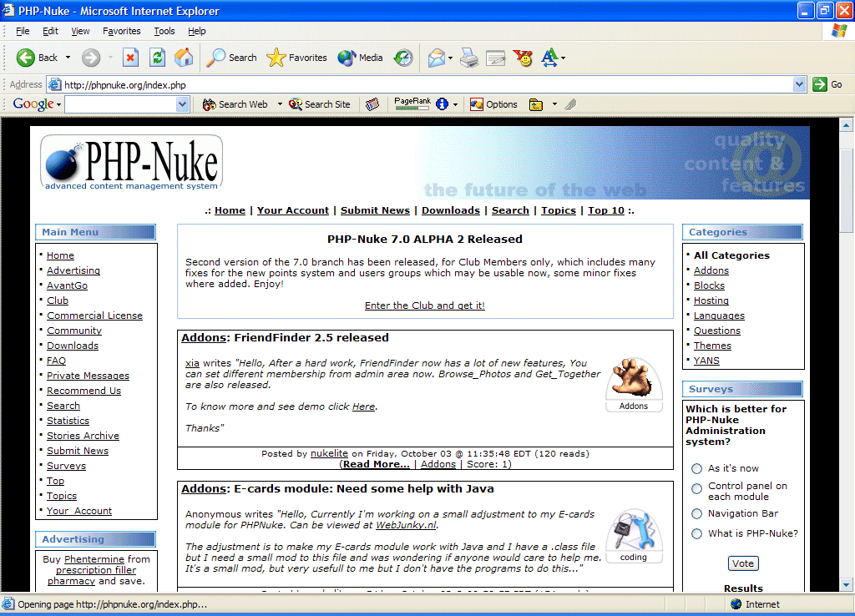Open the blue page info icon
Screen dimensions: 855x616
(443, 104)
